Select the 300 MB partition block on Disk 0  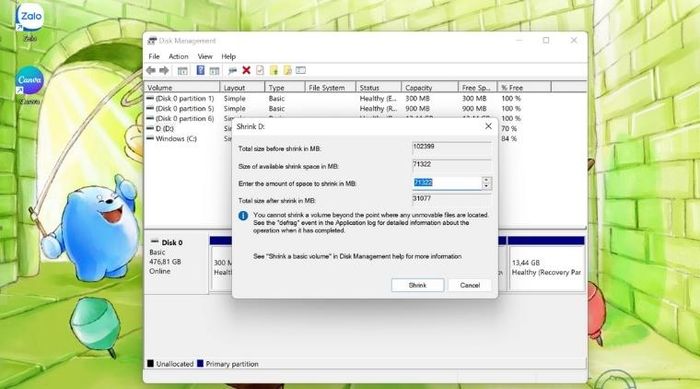point(221,268)
